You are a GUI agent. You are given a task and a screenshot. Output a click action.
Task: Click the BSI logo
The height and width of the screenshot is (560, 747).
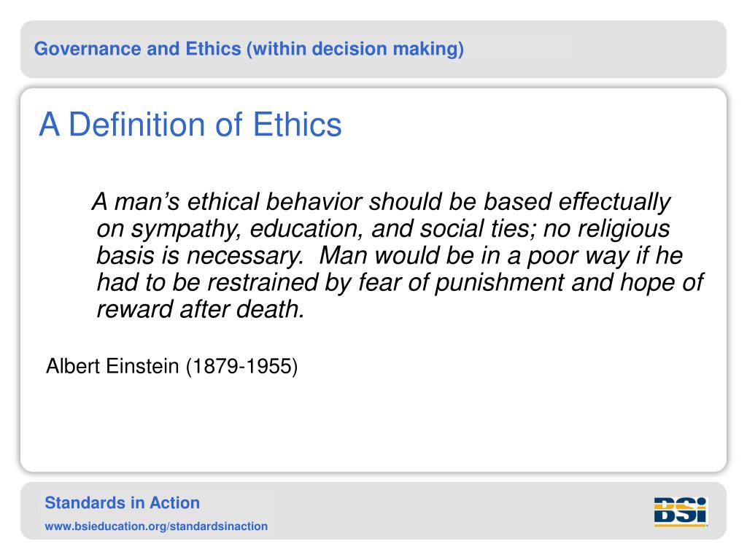[681, 511]
